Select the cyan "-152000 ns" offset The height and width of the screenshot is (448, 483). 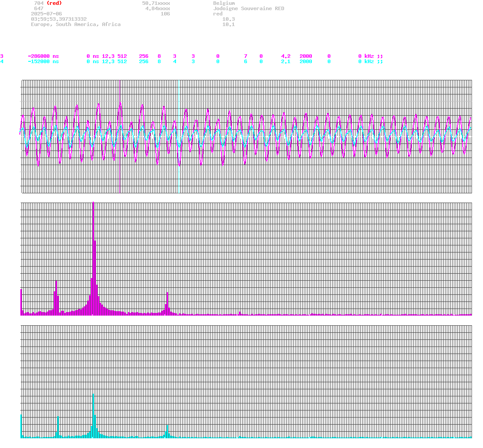pyautogui.click(x=43, y=61)
